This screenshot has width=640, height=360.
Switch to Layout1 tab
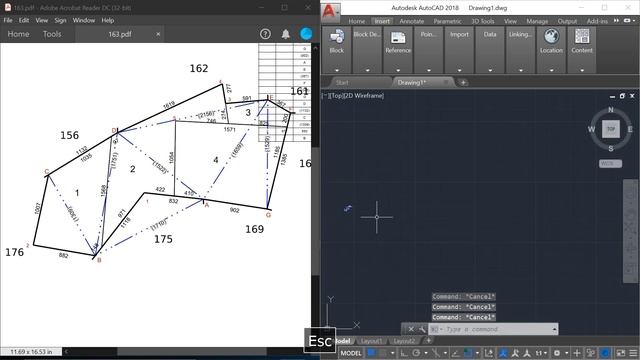point(371,341)
